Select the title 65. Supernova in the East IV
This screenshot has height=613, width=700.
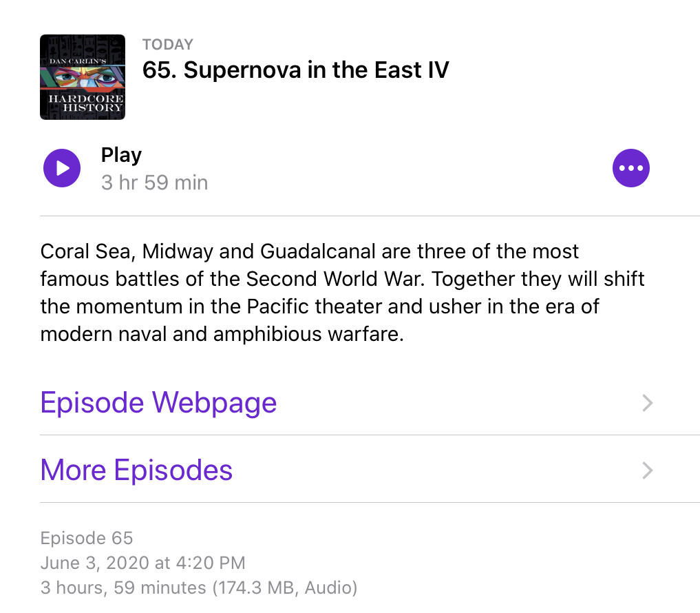[295, 70]
